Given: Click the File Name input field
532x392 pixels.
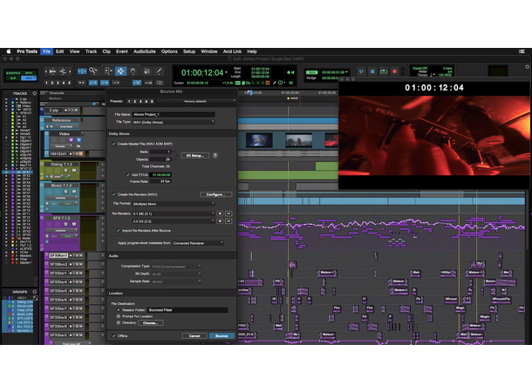Looking at the screenshot, I should [x=174, y=114].
